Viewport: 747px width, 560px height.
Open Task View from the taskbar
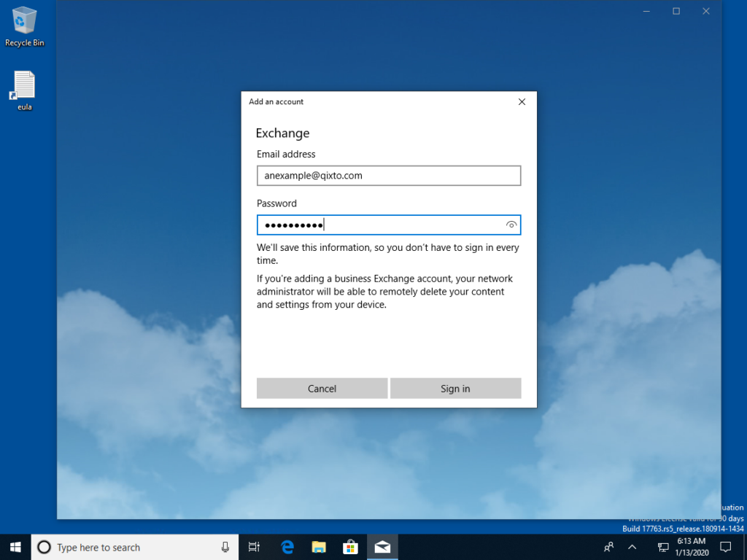[254, 547]
